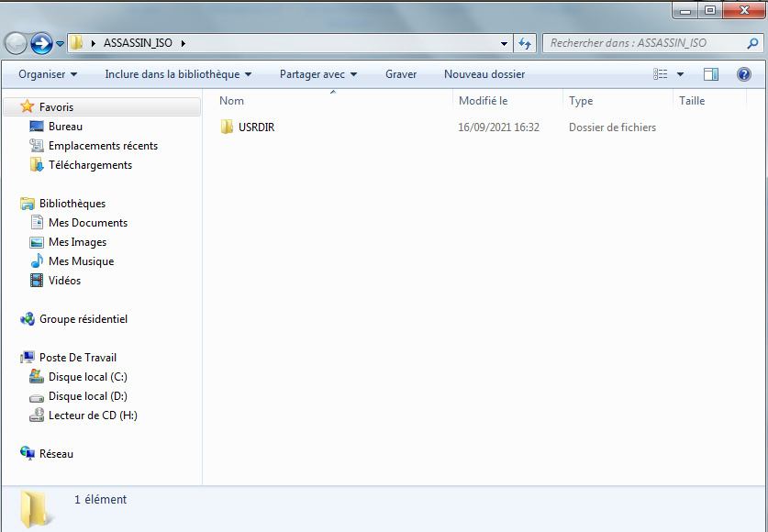This screenshot has height=532, width=768.
Task: Expand the view options dropdown arrow
Action: coord(680,74)
